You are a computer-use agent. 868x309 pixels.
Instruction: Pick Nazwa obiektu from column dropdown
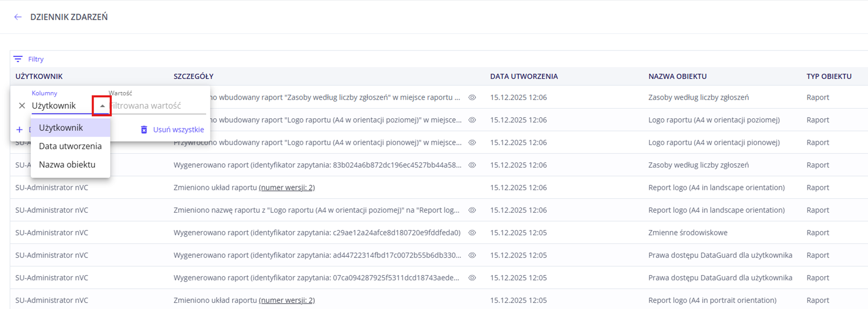tap(67, 165)
